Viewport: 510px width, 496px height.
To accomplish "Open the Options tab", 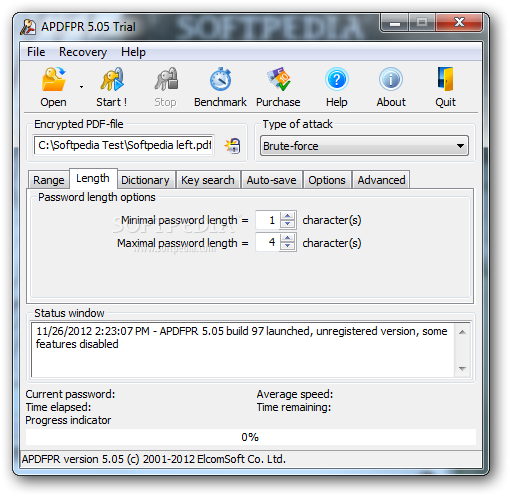I will [327, 180].
